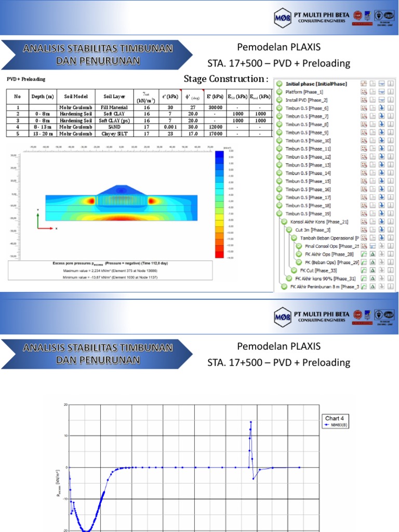This screenshot has height=532, width=399.
Task: Select the Timbun 0.5 [Phase_6] phase
Action: coord(307,108)
